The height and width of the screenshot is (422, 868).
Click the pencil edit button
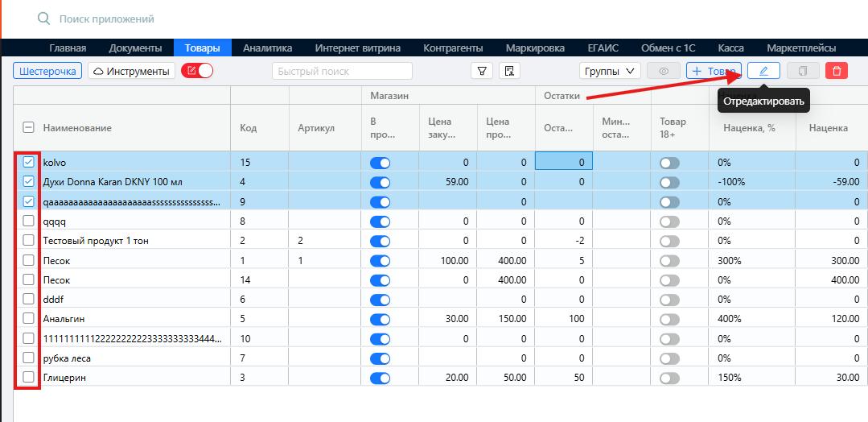(764, 71)
